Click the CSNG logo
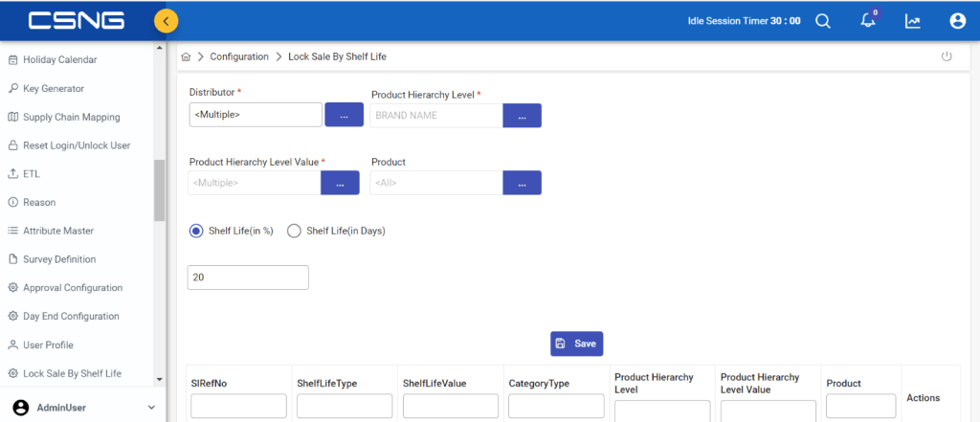This screenshot has width=980, height=422. click(x=77, y=21)
